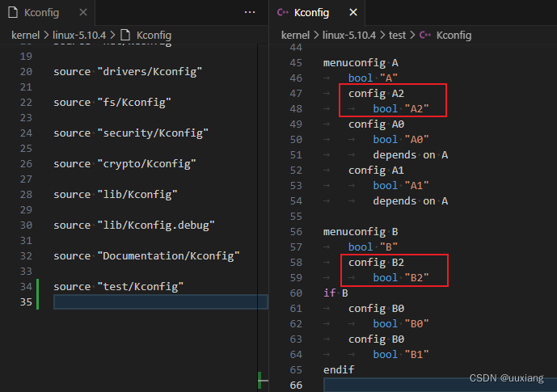Screen dimensions: 557x392
Task: Click the 'config A1' line
Action: click(376, 171)
